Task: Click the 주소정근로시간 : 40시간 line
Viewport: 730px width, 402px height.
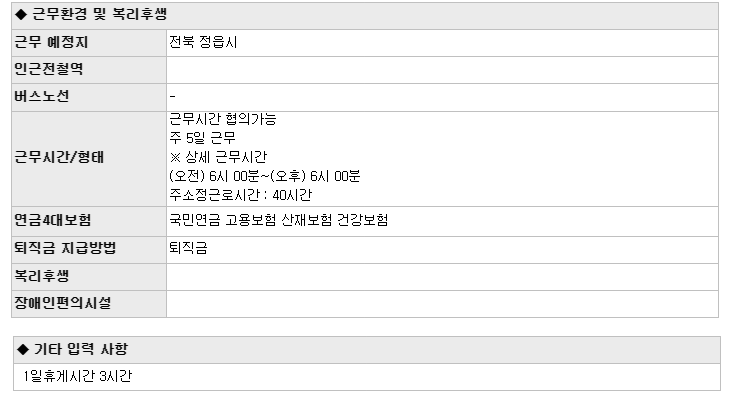Action: click(240, 195)
